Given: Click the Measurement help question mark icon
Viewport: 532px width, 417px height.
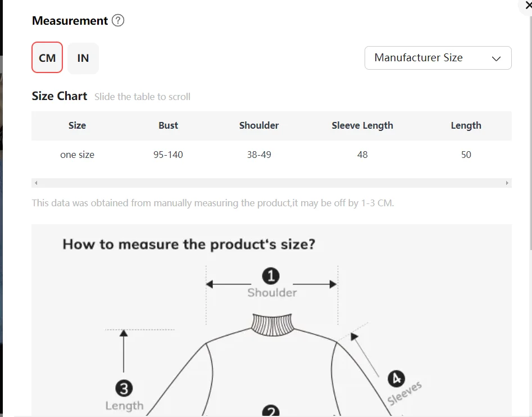Looking at the screenshot, I should coord(118,21).
